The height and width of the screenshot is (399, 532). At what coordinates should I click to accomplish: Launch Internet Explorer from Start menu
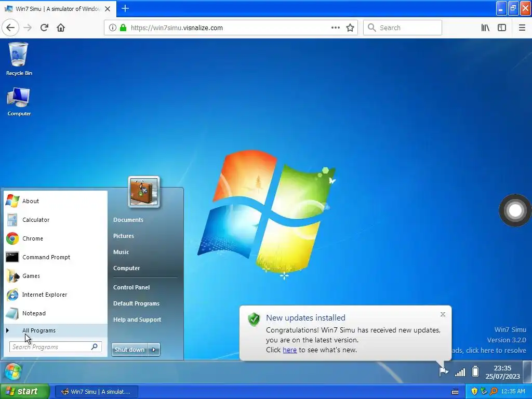tap(56, 295)
